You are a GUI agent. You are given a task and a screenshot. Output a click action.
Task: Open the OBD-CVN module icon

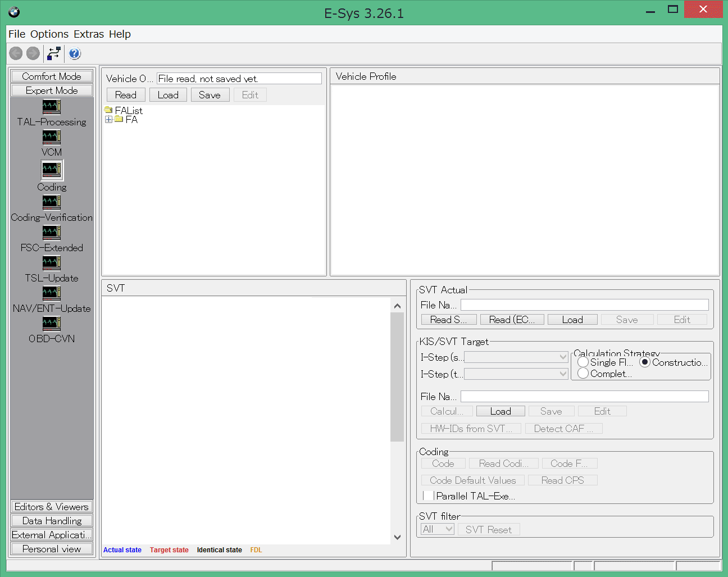51,323
